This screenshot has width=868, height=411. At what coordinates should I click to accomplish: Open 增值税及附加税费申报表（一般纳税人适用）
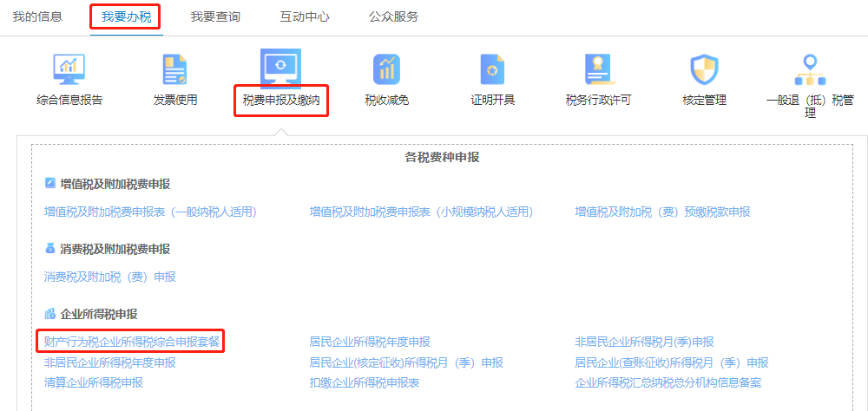coord(150,212)
